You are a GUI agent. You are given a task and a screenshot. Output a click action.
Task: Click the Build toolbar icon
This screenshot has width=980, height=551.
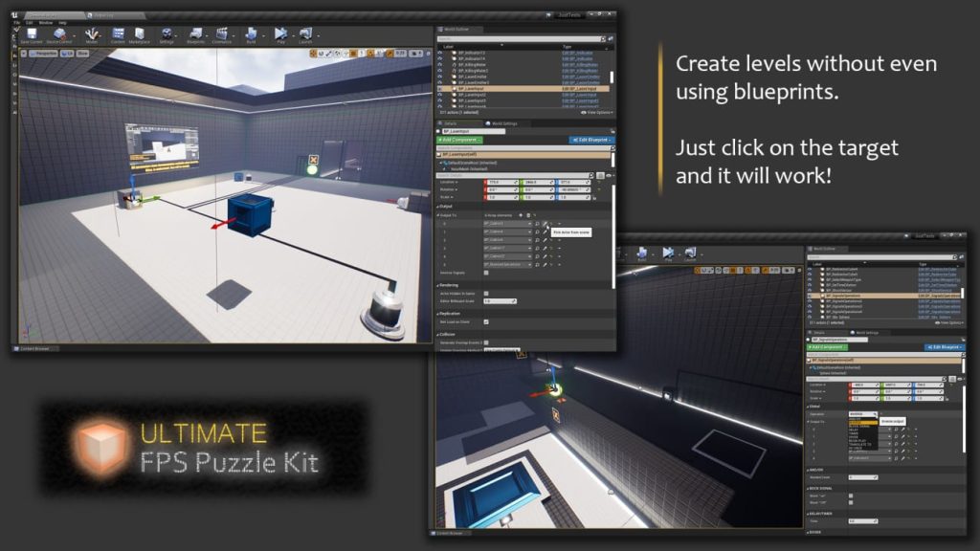[x=251, y=35]
